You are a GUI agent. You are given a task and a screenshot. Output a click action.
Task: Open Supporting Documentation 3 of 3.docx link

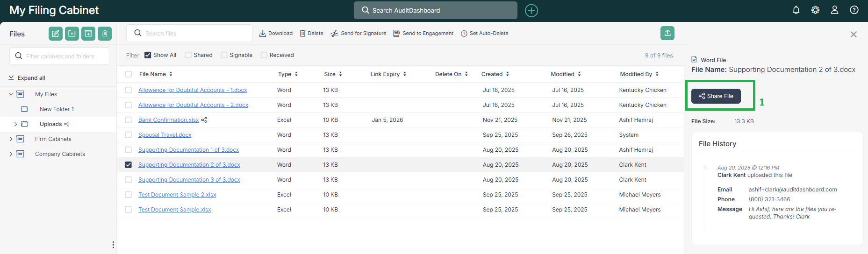pos(189,180)
